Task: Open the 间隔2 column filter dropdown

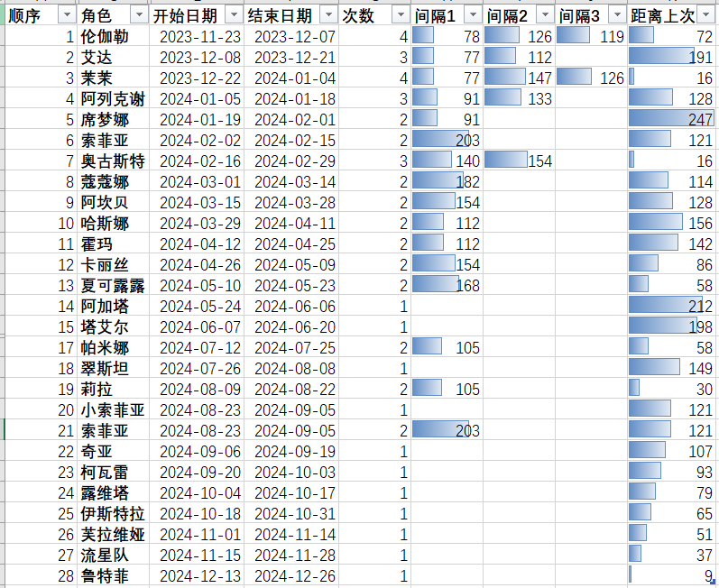Action: click(545, 15)
